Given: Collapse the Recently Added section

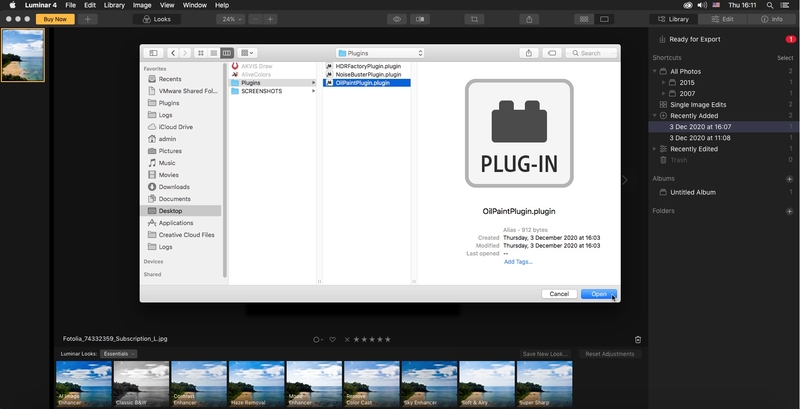Looking at the screenshot, I should click(655, 116).
